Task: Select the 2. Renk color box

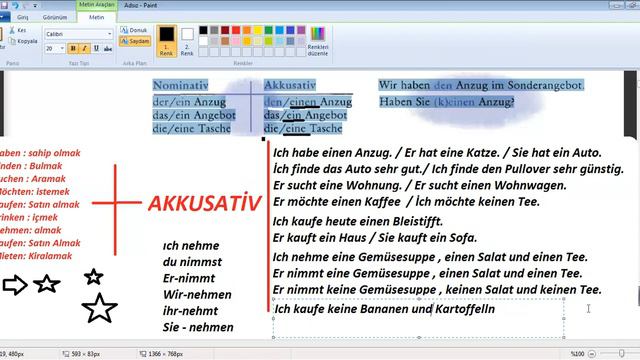Action: point(187,41)
